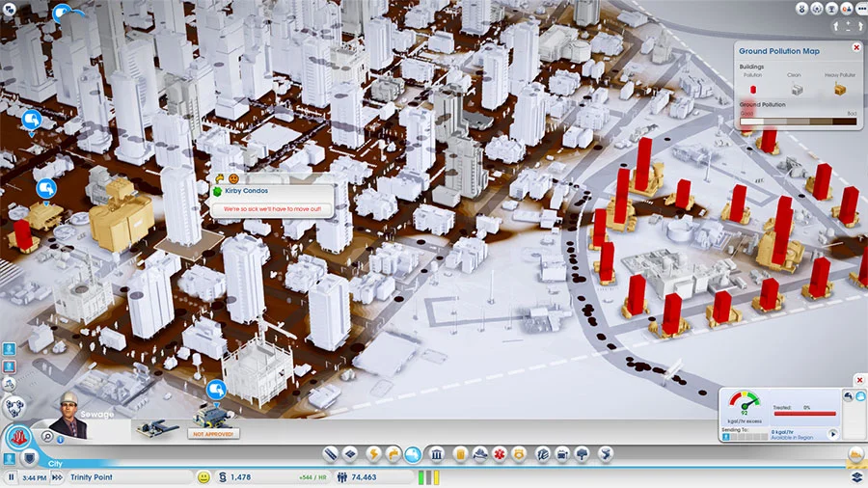The image size is (868, 488).
Task: Open the Power (lightning bolt) menu
Action: click(373, 454)
